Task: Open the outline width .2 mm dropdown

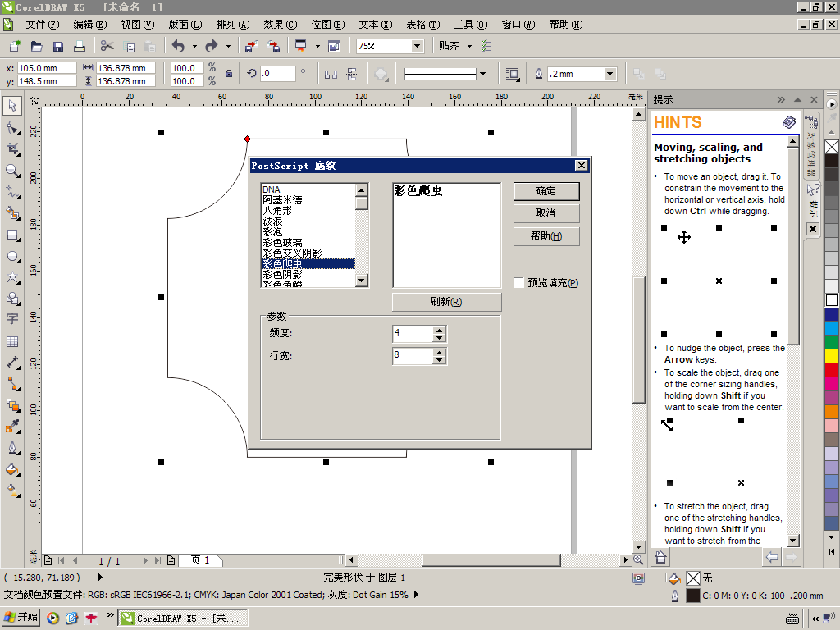Action: click(x=609, y=74)
